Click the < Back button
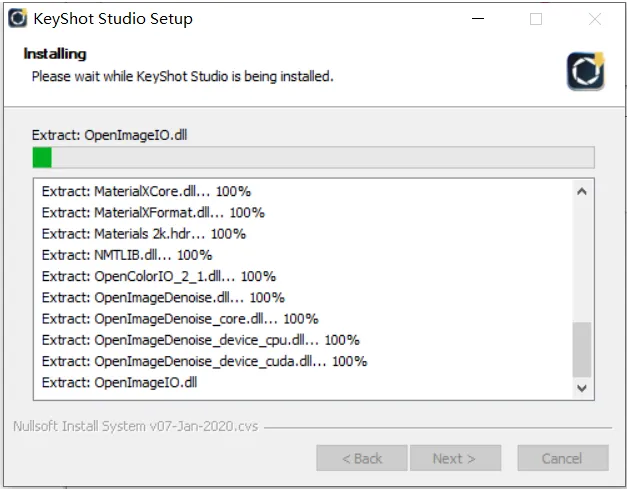 click(362, 458)
